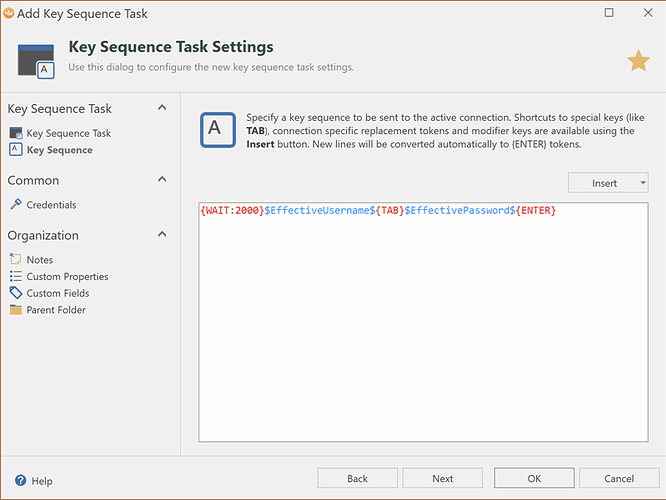Image resolution: width=666 pixels, height=500 pixels.
Task: Click the Key Sequence Task sidebar icon
Action: pyautogui.click(x=16, y=133)
